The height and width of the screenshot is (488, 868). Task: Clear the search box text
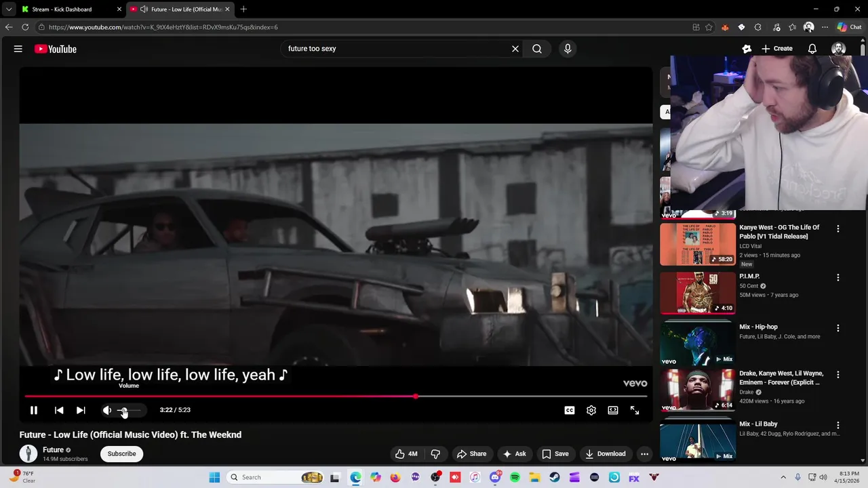pos(515,49)
